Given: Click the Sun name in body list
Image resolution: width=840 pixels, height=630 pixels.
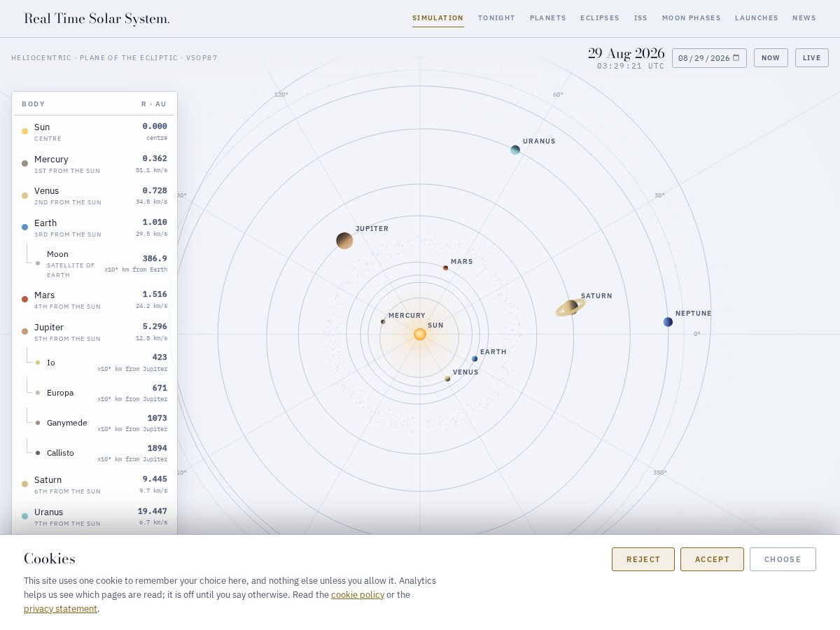Looking at the screenshot, I should [42, 127].
